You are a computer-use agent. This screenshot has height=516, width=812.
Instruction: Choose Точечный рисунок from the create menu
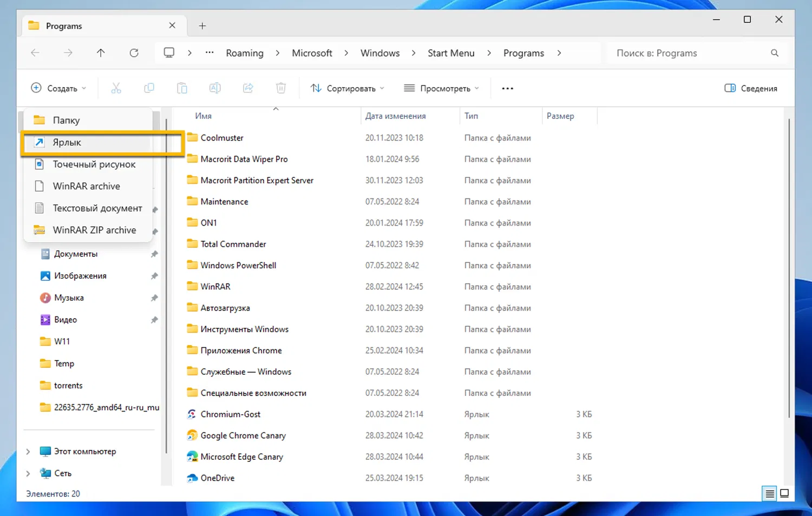tap(88, 164)
